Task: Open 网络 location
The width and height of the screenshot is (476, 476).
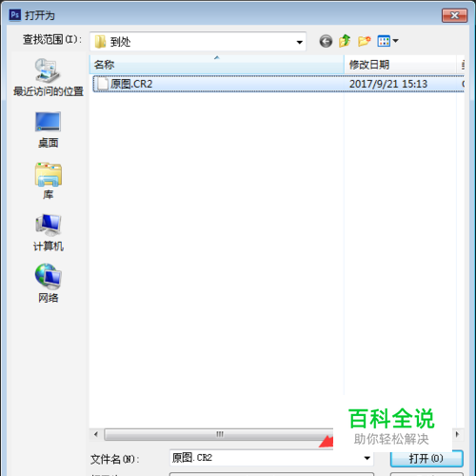Action: pos(48,284)
